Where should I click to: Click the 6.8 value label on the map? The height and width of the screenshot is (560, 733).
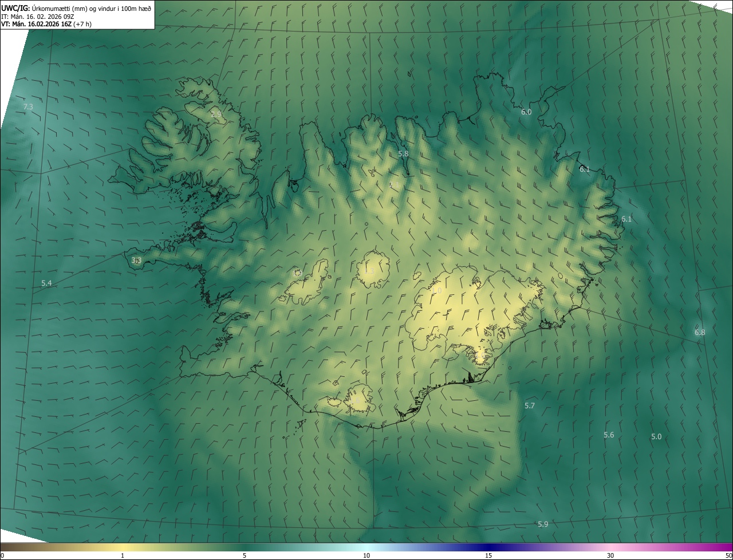pyautogui.click(x=700, y=333)
